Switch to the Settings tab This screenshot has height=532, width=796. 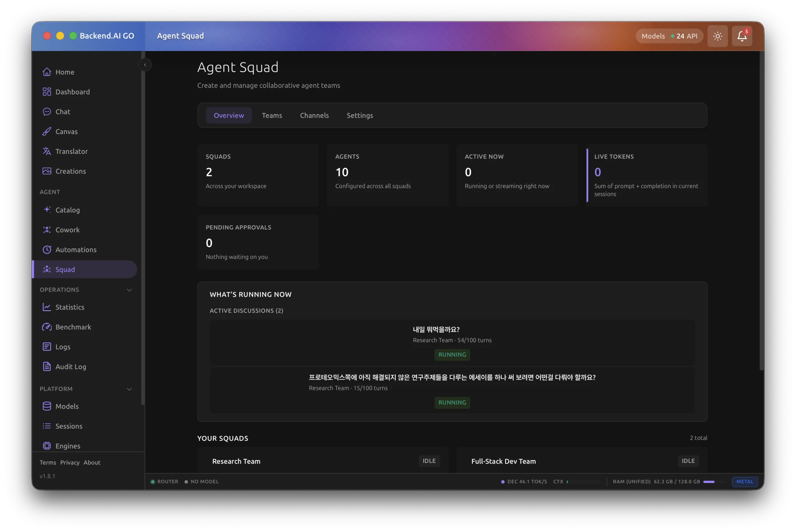point(360,115)
